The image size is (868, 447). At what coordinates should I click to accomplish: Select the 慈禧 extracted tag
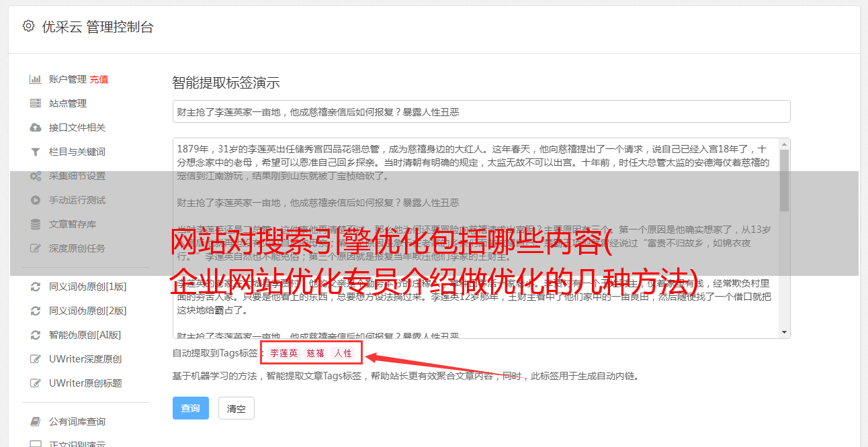point(316,353)
